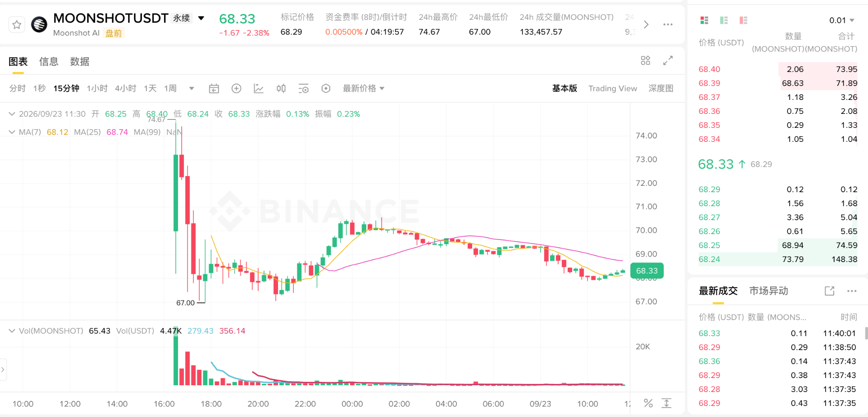Viewport: 868px width, 417px height.
Task: Switch to the 图表 tab
Action: pos(18,62)
